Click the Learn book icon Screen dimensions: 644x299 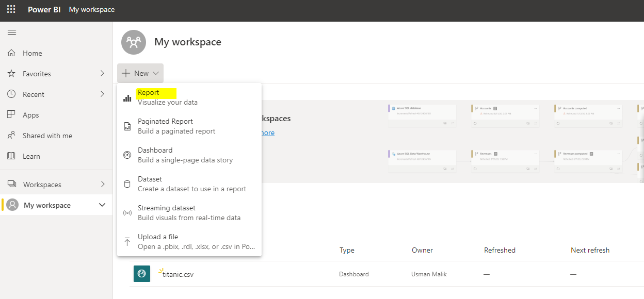click(x=11, y=156)
